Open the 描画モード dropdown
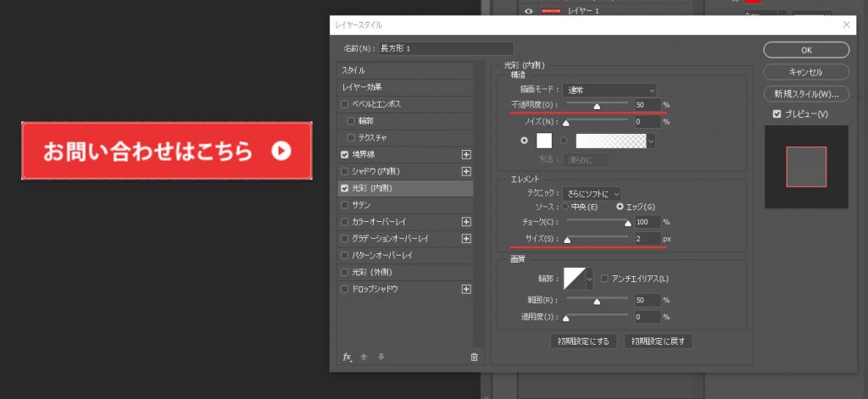 [610, 90]
